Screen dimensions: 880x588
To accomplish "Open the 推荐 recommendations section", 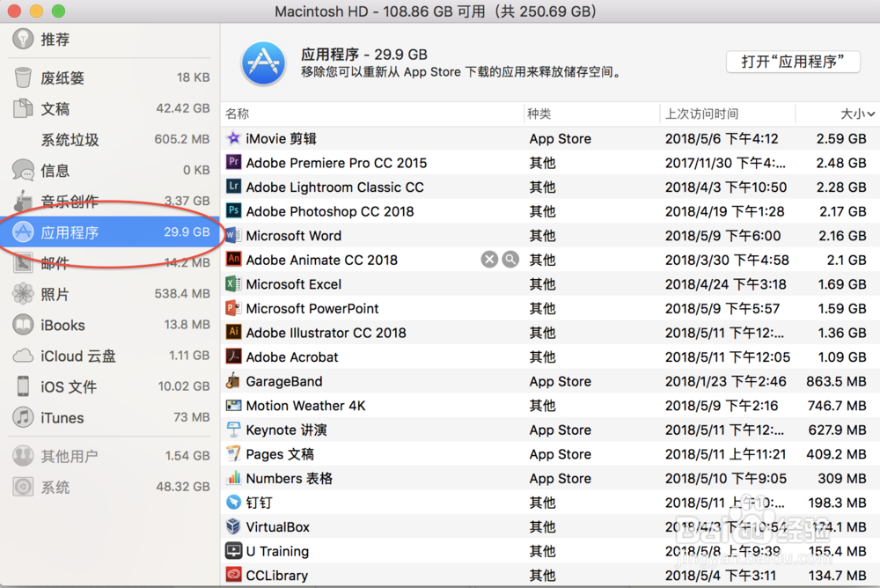I will (55, 40).
